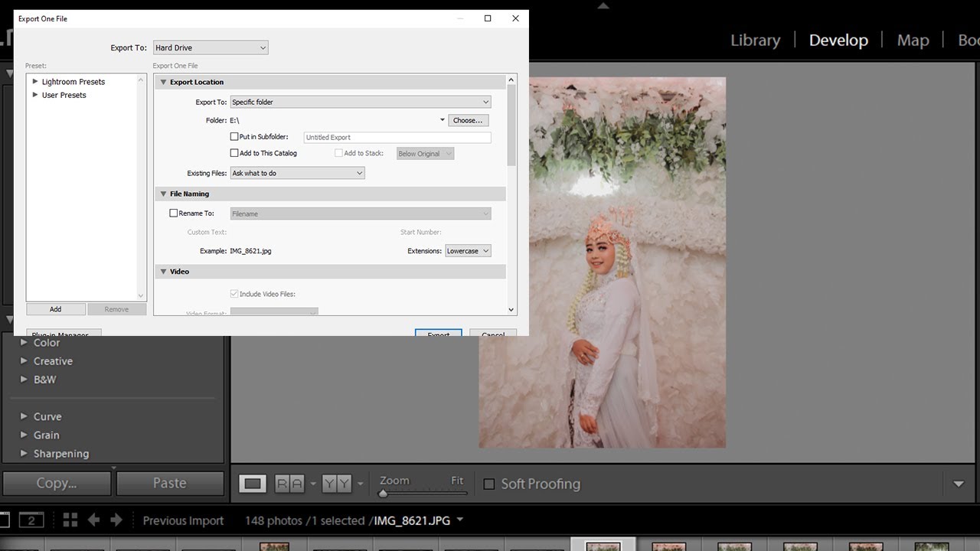Select the Loupe view icon in toolbar

(x=253, y=484)
